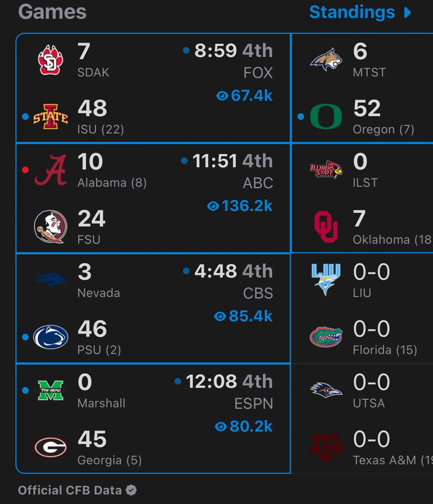
Task: Click the 136.2k viewers eye icon
Action: (213, 206)
